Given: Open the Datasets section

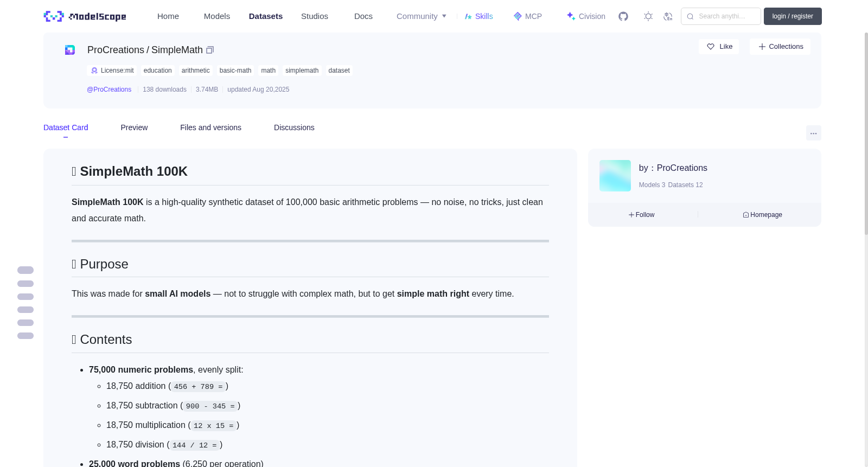Looking at the screenshot, I should click(x=266, y=16).
